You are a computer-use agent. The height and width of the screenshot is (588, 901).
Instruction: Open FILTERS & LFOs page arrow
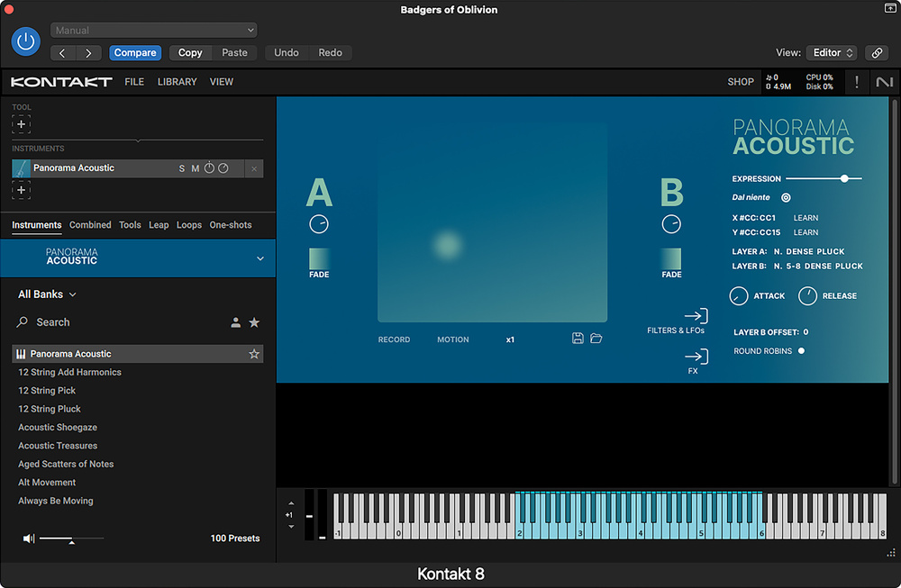pyautogui.click(x=696, y=315)
